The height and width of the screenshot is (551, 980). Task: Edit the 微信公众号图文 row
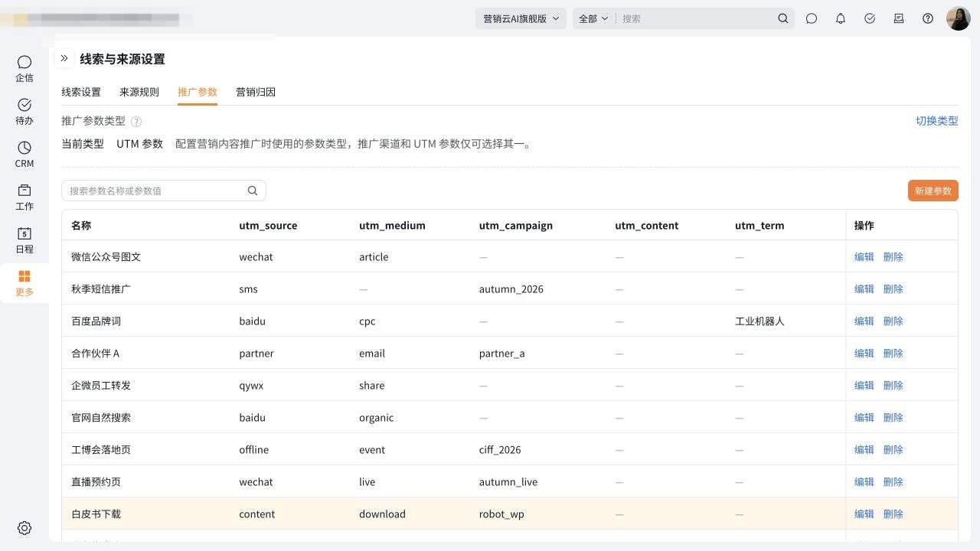pyautogui.click(x=864, y=257)
